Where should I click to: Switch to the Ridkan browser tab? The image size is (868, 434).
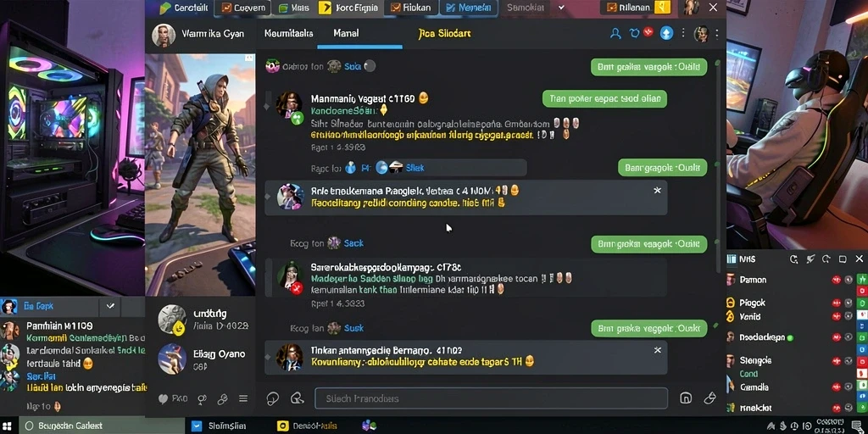pos(411,8)
